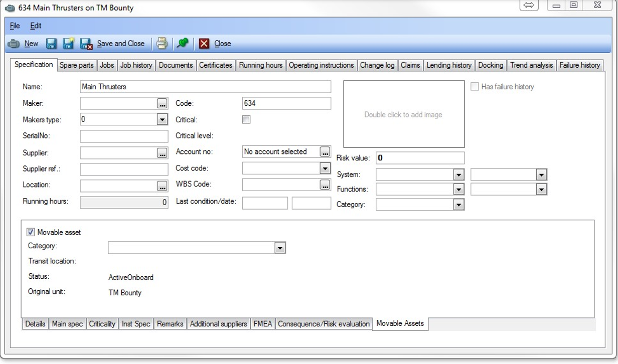Image resolution: width=618 pixels, height=364 pixels.
Task: Enable the Critical checkbox
Action: (x=246, y=120)
